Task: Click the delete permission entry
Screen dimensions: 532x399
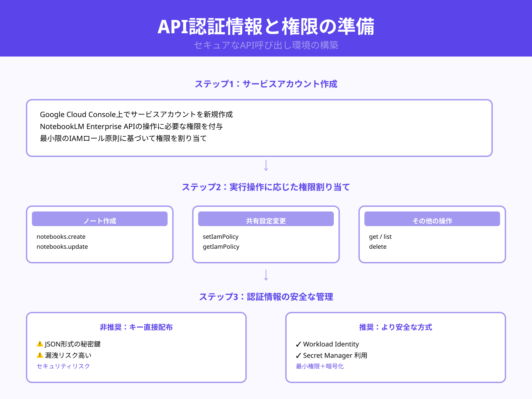Action: 378,247
